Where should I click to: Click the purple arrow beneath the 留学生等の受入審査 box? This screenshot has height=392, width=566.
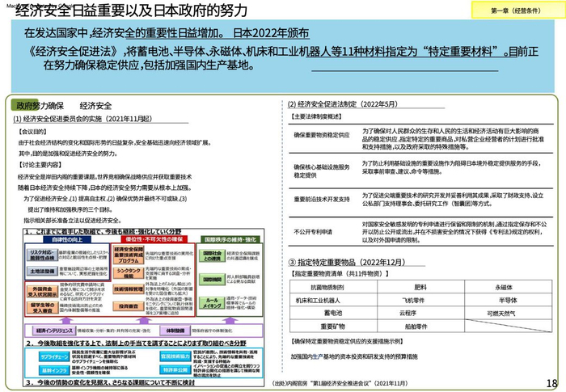[x=65, y=320]
